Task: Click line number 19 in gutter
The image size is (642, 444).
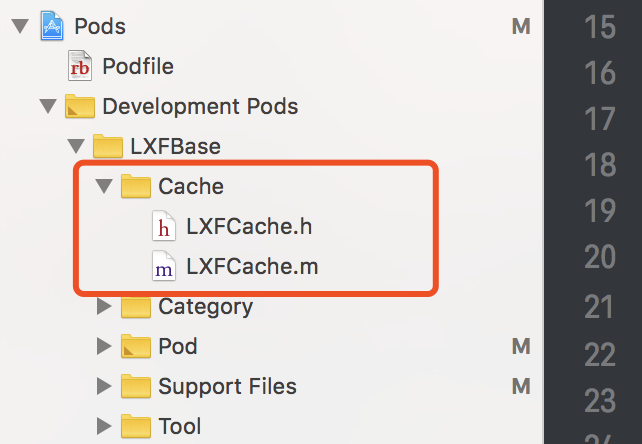Action: (x=600, y=211)
